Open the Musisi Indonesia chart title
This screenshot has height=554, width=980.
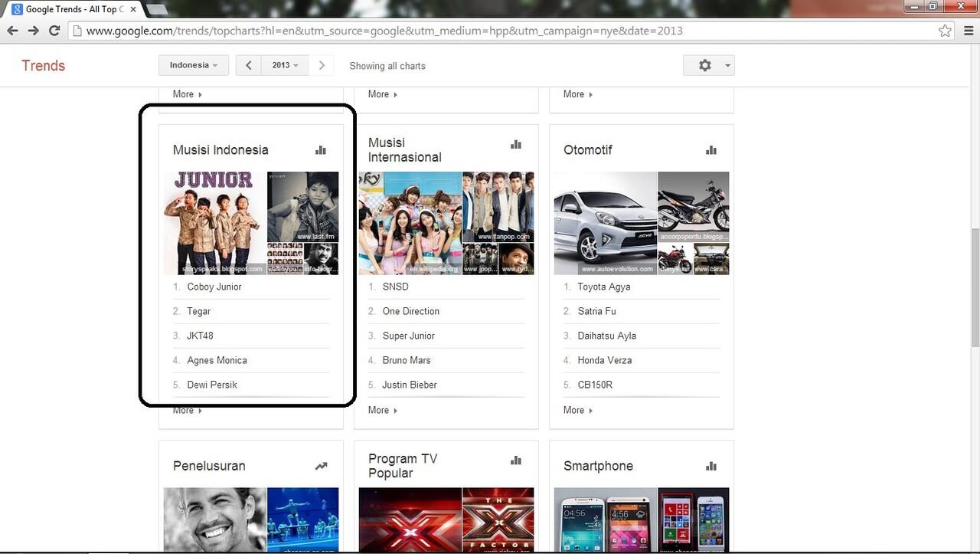[x=220, y=150]
